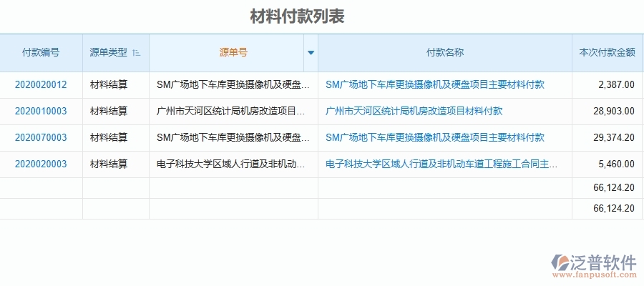This screenshot has width=644, height=286.
Task: Select the 2,387.00 amount cell
Action: (615, 84)
